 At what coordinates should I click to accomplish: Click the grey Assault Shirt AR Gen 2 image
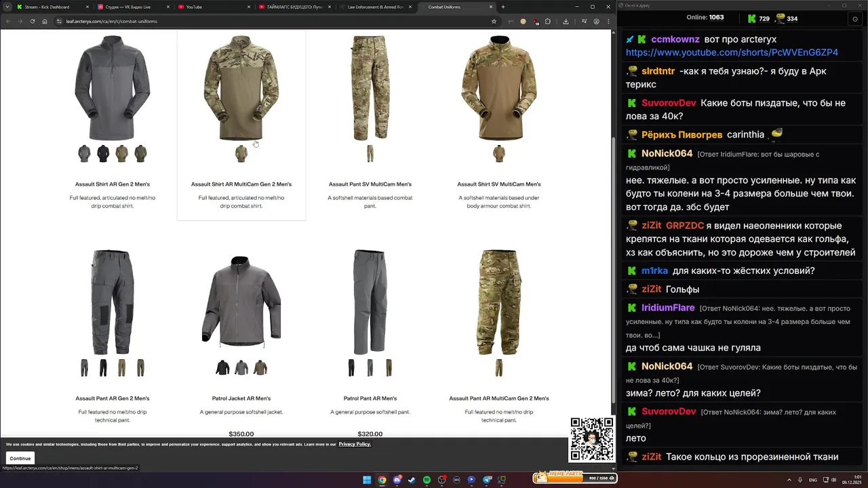[113, 88]
